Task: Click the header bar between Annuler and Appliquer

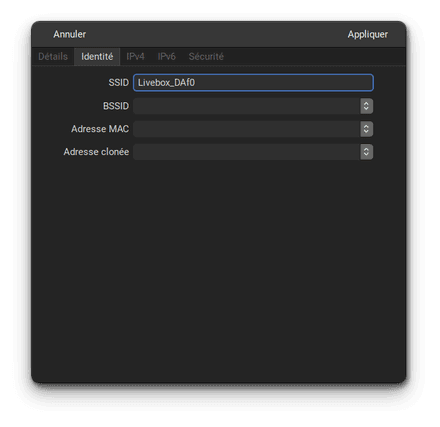Action: pyautogui.click(x=217, y=34)
